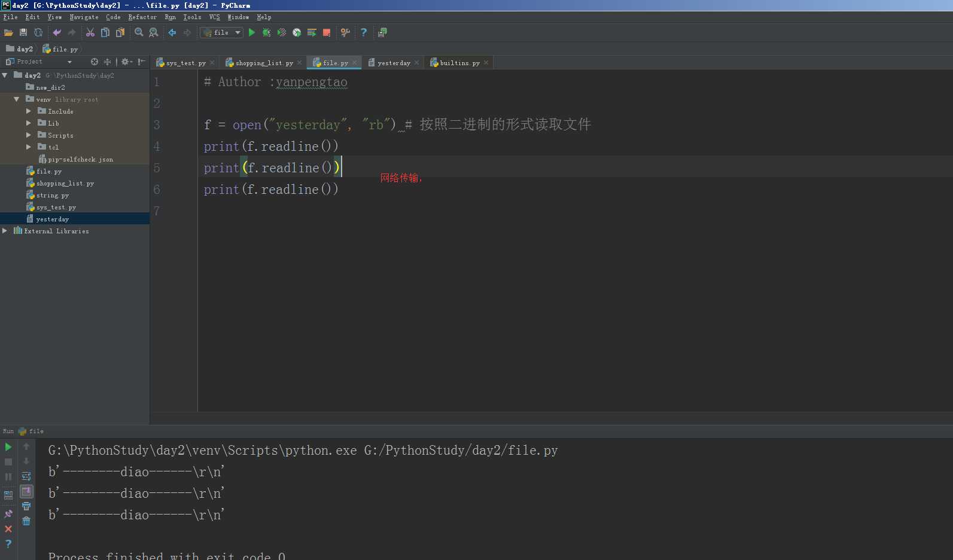Select new_dir2 folder in project tree

[50, 87]
